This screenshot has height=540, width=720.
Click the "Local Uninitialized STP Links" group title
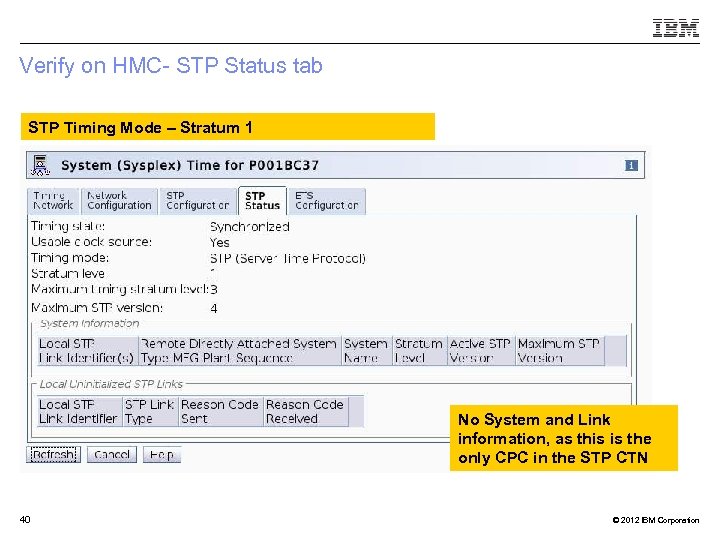tap(111, 384)
